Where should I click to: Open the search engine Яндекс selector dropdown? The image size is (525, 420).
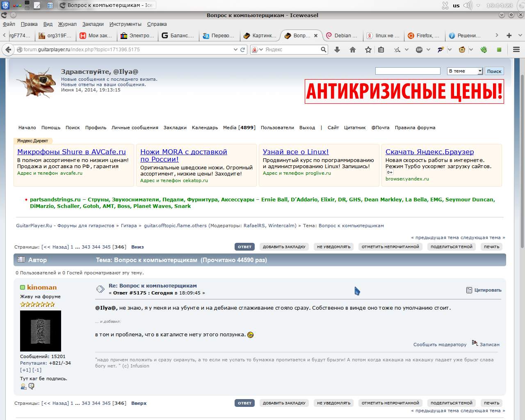tap(258, 50)
